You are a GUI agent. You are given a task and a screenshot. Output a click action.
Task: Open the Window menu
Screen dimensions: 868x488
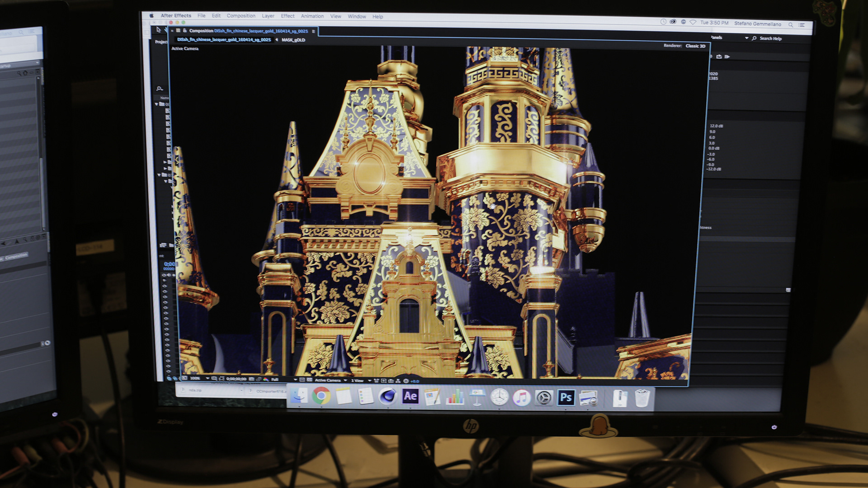tap(357, 16)
